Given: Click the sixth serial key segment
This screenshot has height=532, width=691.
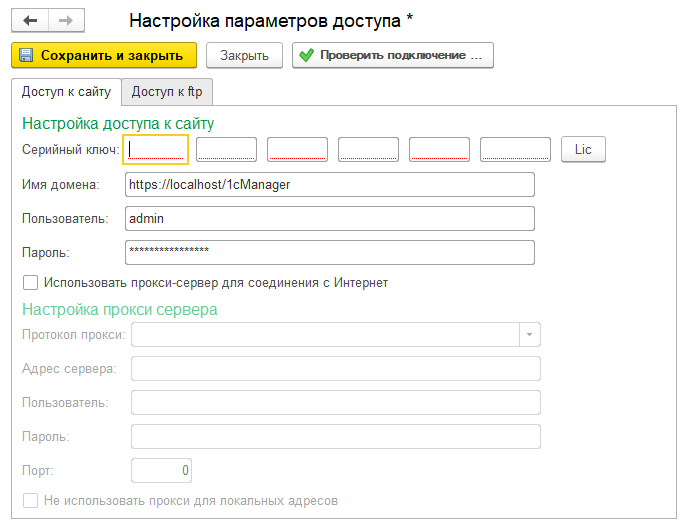Looking at the screenshot, I should (515, 149).
